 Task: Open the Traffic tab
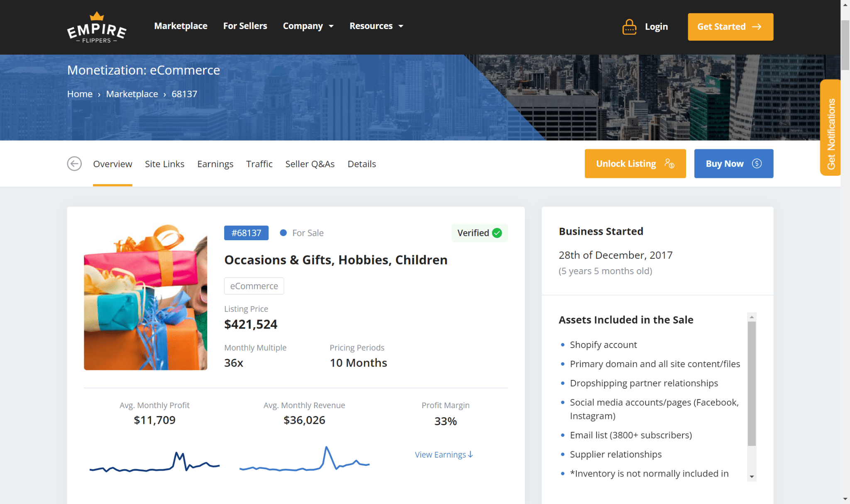259,164
